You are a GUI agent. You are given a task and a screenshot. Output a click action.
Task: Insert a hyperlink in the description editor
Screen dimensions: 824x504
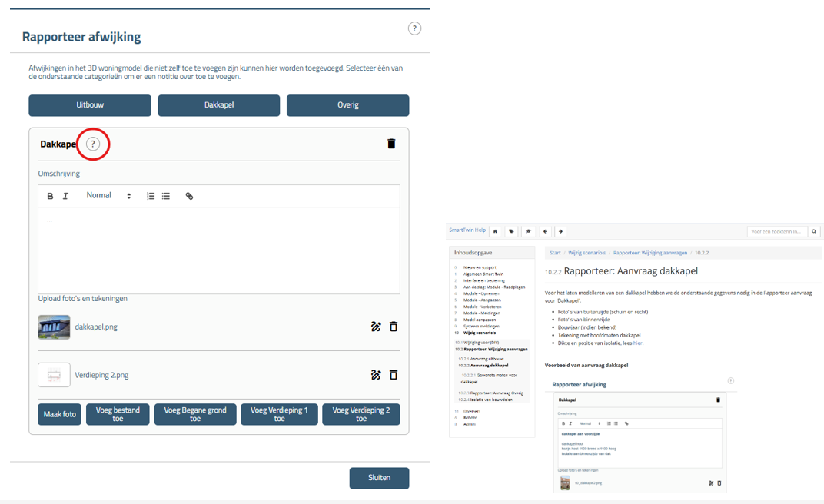[189, 196]
